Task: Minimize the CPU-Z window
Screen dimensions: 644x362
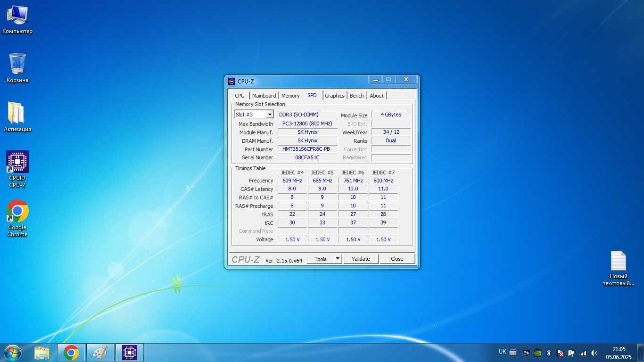Action: 376,80
